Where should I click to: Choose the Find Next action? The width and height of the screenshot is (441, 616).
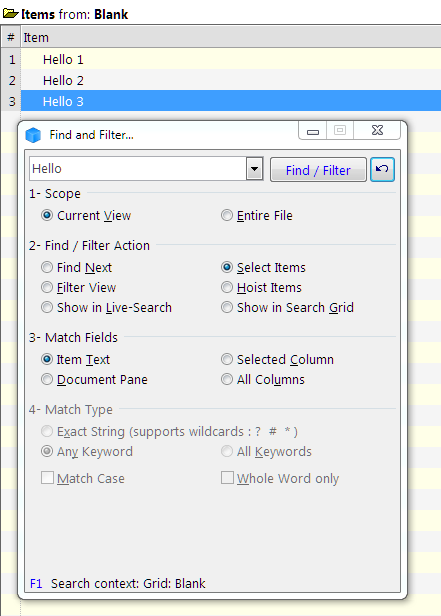tap(77, 268)
